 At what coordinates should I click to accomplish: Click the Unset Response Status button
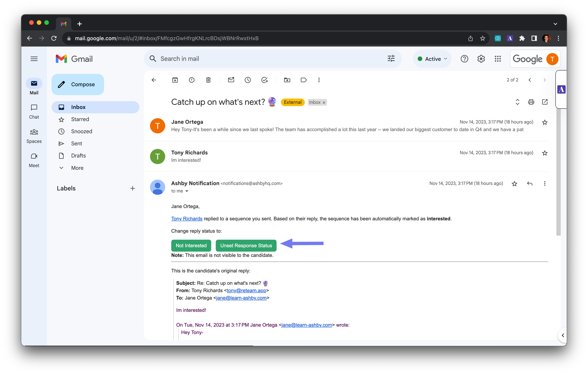[x=246, y=246]
